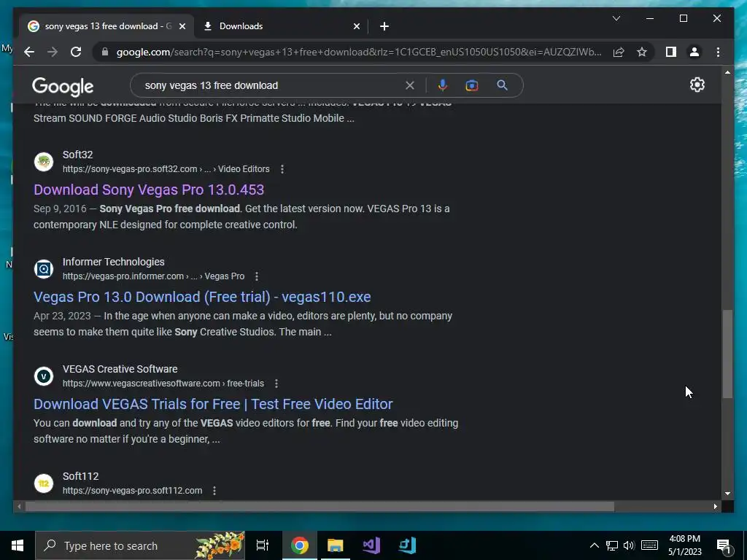
Task: Search by image with Google Lens
Action: tap(472, 85)
